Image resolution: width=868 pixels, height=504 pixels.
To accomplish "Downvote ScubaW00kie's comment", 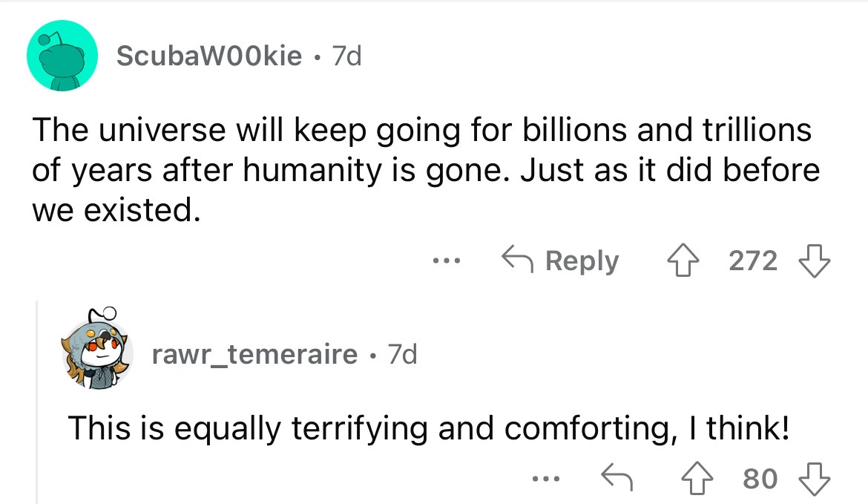I will click(813, 261).
